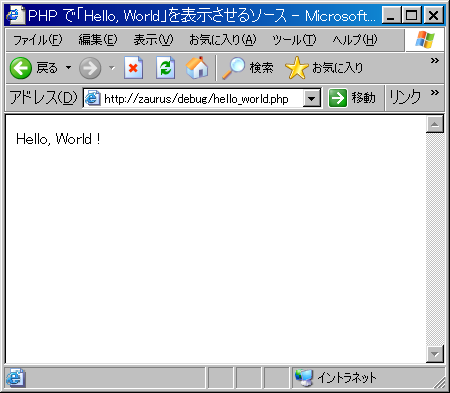Open the Back history dropdown arrow
Viewport: 450px width, 393px height.
pyautogui.click(x=68, y=68)
